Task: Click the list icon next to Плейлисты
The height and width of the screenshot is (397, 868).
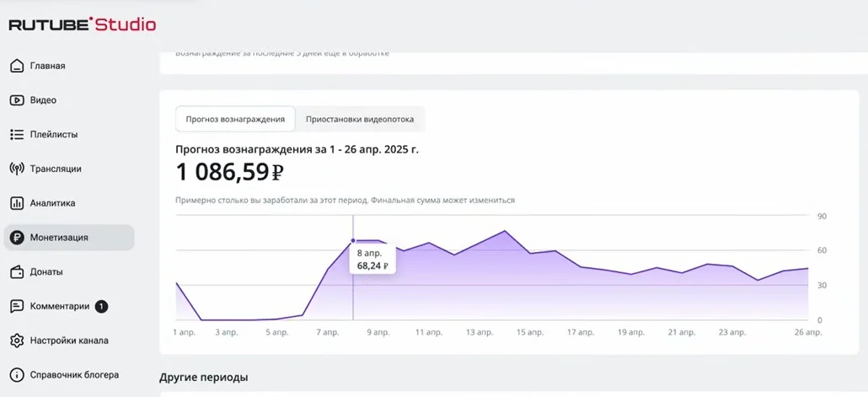Action: coord(17,135)
